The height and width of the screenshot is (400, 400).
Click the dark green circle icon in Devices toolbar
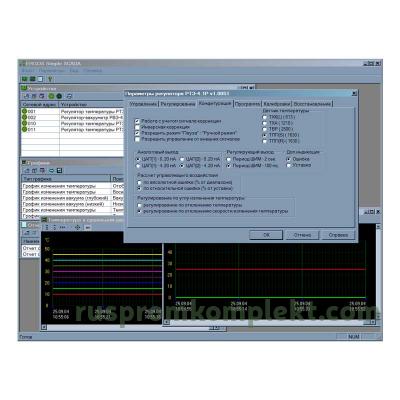pyautogui.click(x=59, y=96)
